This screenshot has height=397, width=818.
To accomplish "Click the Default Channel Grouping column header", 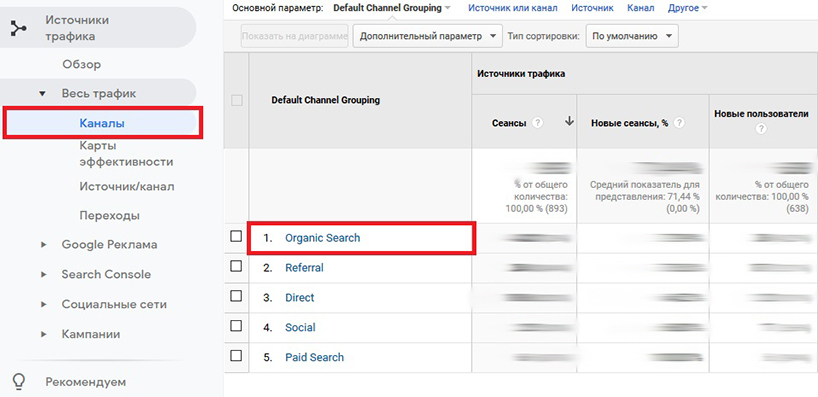I will 326,100.
